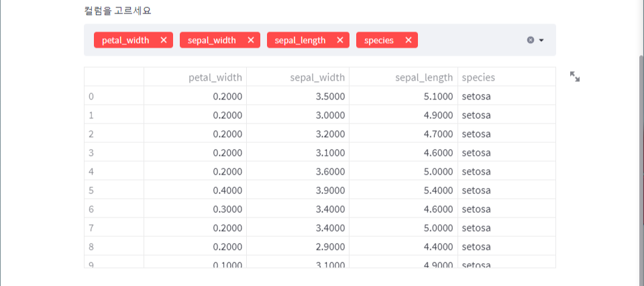This screenshot has width=644, height=286.
Task: Select row index 7 cell
Action: pyautogui.click(x=114, y=228)
